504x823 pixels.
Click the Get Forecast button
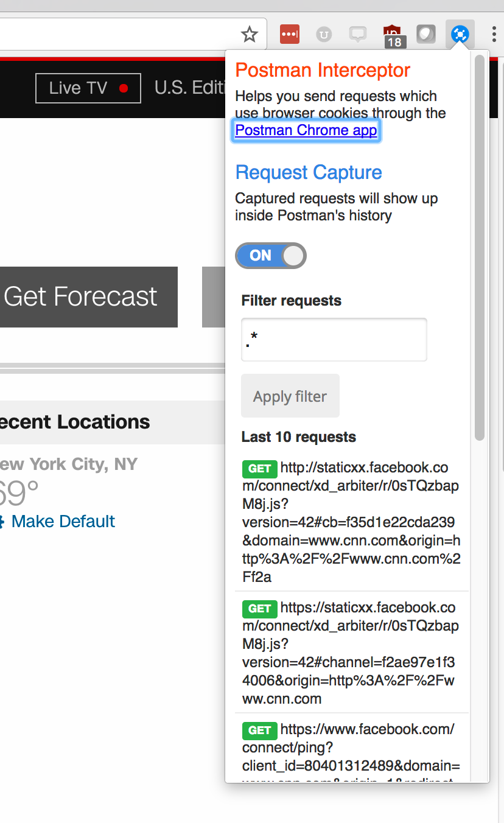(x=85, y=297)
